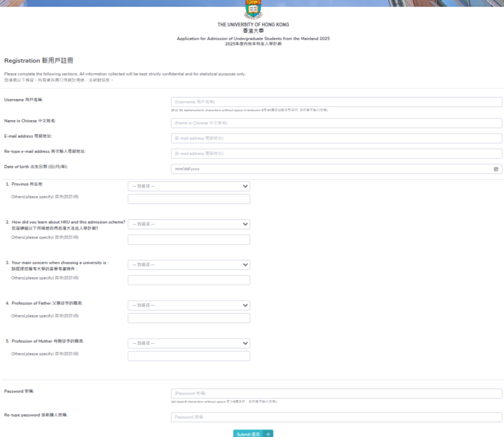This screenshot has width=504, height=437.
Task: Focus the Password input field
Action: (x=336, y=393)
